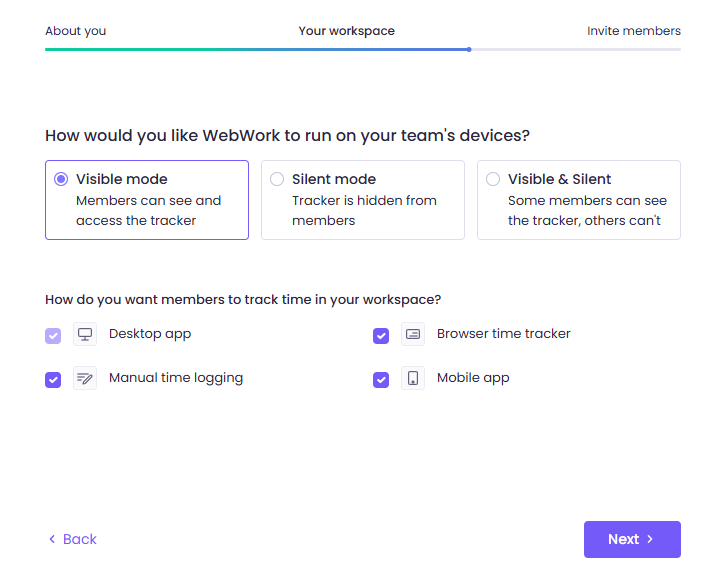Open the Invite members step

pyautogui.click(x=633, y=31)
